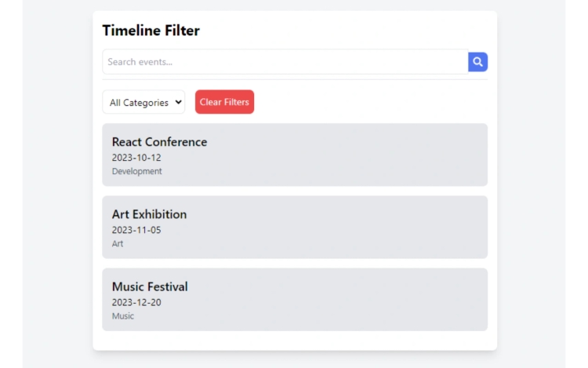Image resolution: width=588 pixels, height=368 pixels.
Task: Click the Timeline Filter heading
Action: tap(151, 31)
